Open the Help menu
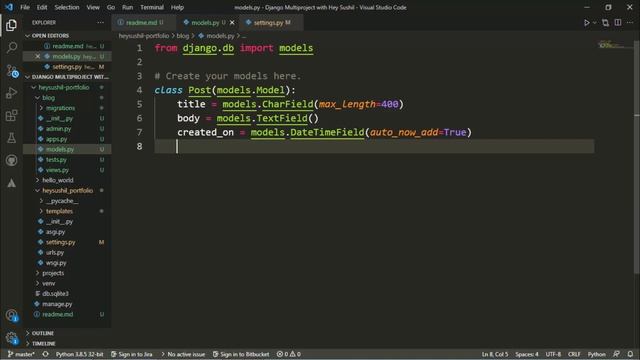Viewport: 640px width, 360px height. [x=177, y=7]
